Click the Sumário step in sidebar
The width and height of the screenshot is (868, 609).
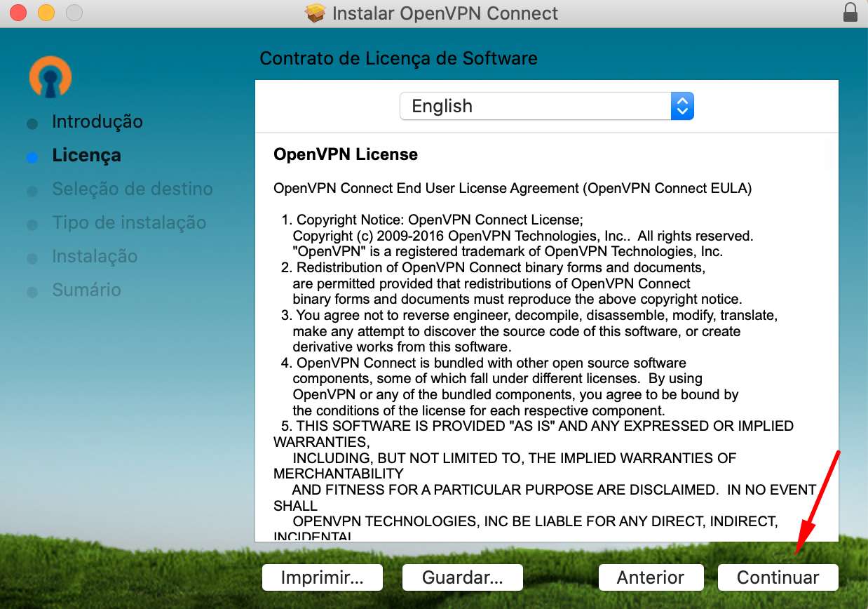point(86,290)
